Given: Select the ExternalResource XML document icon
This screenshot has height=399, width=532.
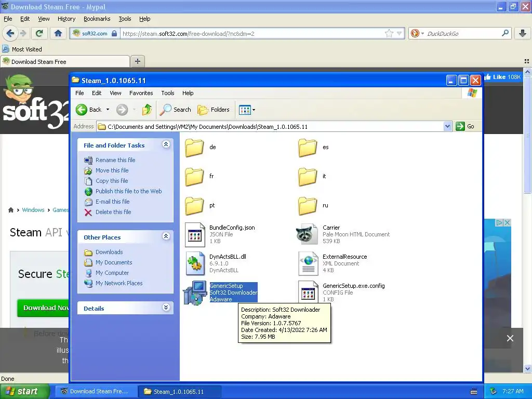Looking at the screenshot, I should pos(308,263).
